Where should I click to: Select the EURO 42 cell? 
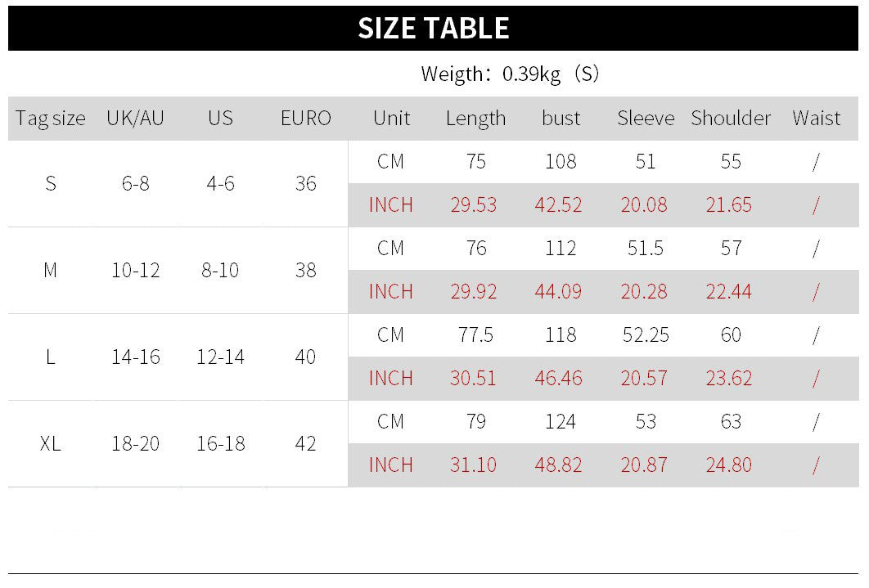click(x=305, y=443)
